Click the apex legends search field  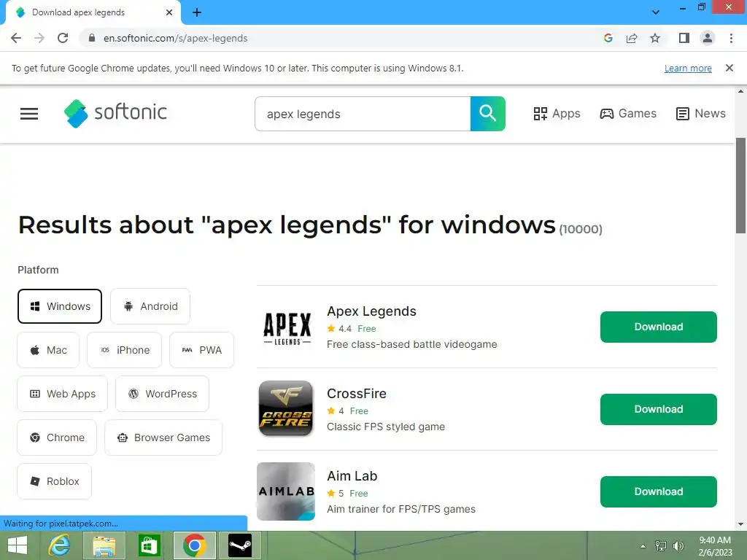[363, 114]
